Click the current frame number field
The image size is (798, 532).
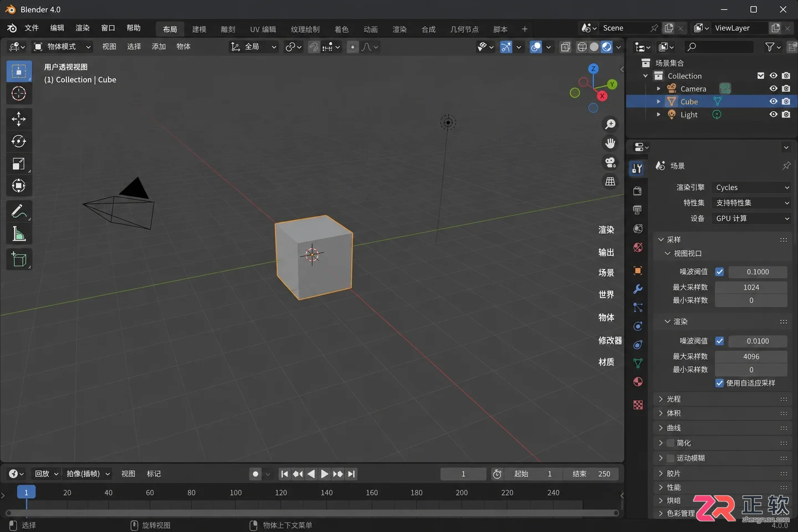(463, 474)
